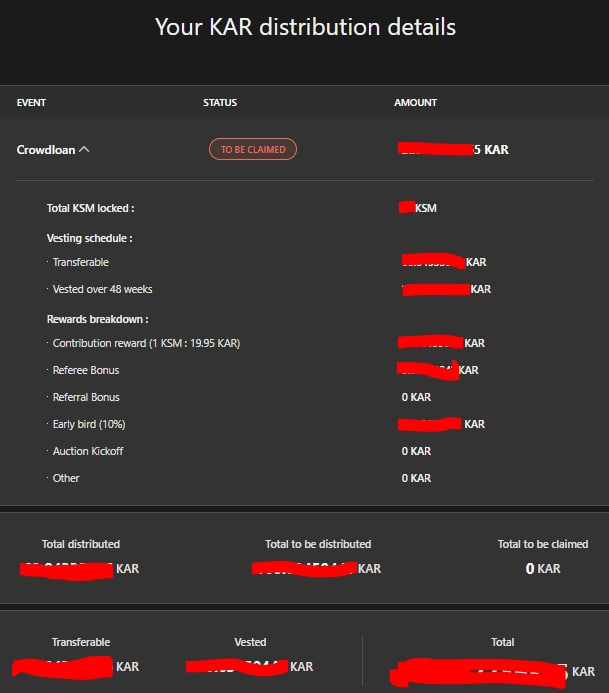The image size is (609, 693).
Task: Click the Contribution reward row label
Action: 146,343
